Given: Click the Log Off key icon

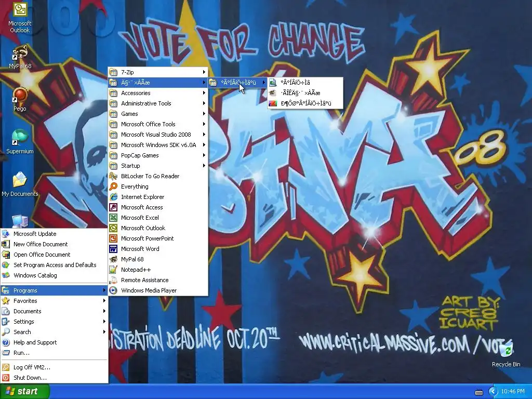Looking at the screenshot, I should [5, 367].
